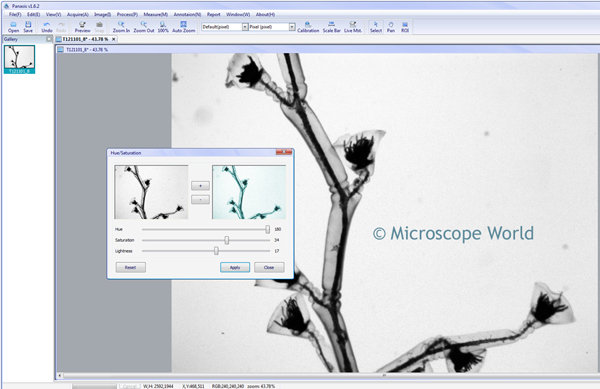Click the teal-tinted result preview image

tap(249, 192)
